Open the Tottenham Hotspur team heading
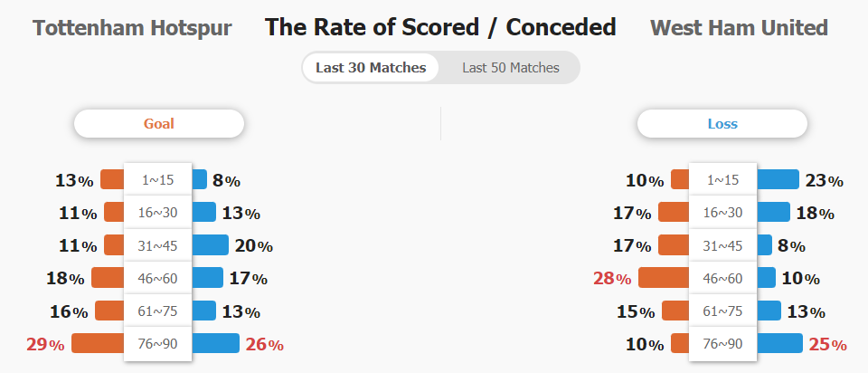This screenshot has width=868, height=373. [x=132, y=28]
